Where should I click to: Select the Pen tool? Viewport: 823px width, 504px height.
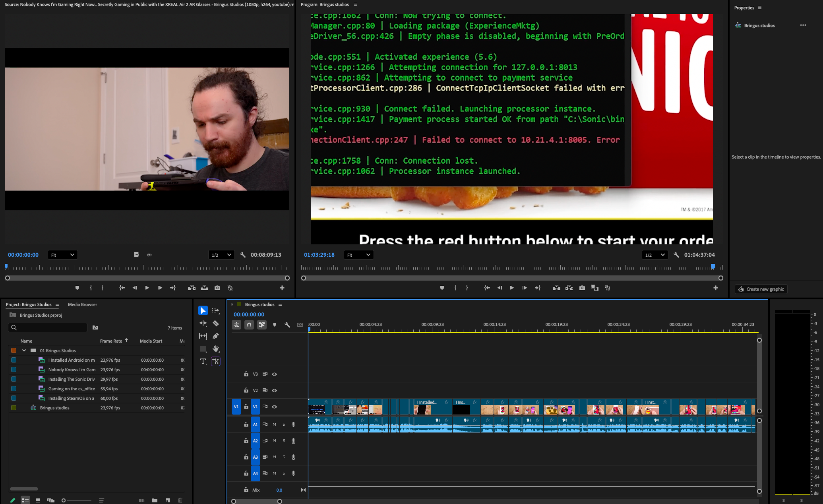coord(216,336)
